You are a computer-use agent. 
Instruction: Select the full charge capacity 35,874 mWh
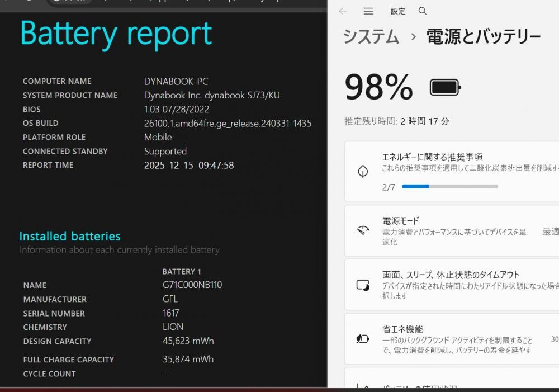[x=188, y=359]
